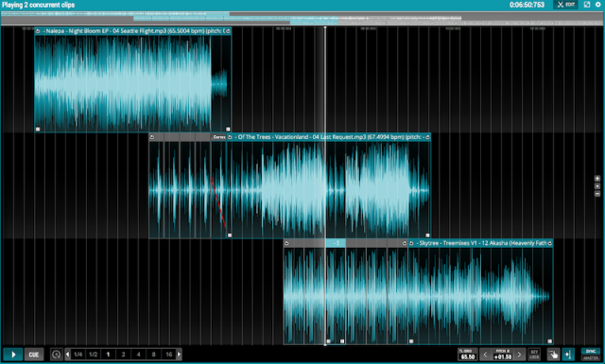605x364 pixels.
Task: Click the timeline grid BPM 65.50 field
Action: [468, 355]
